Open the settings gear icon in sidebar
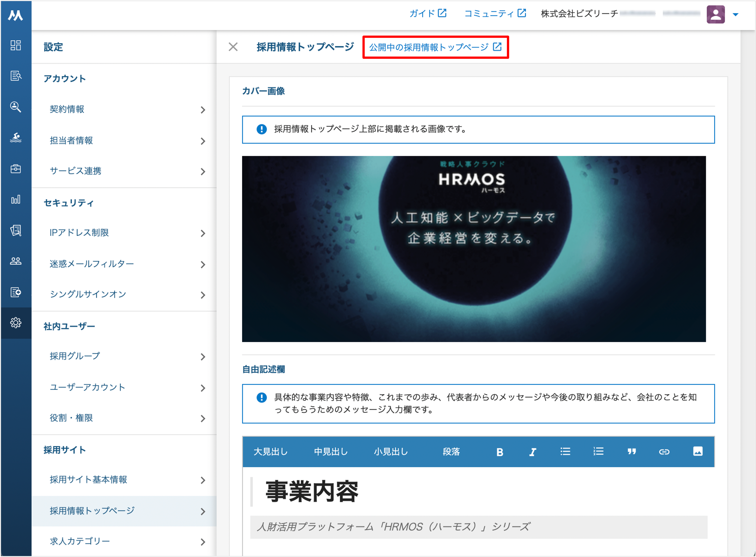756x557 pixels. [x=16, y=323]
